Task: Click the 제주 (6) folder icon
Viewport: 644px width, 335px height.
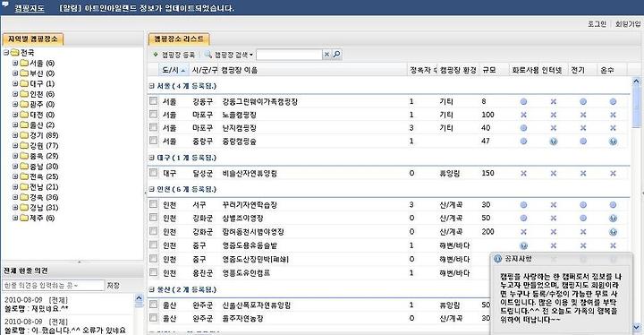Action: pyautogui.click(x=24, y=219)
